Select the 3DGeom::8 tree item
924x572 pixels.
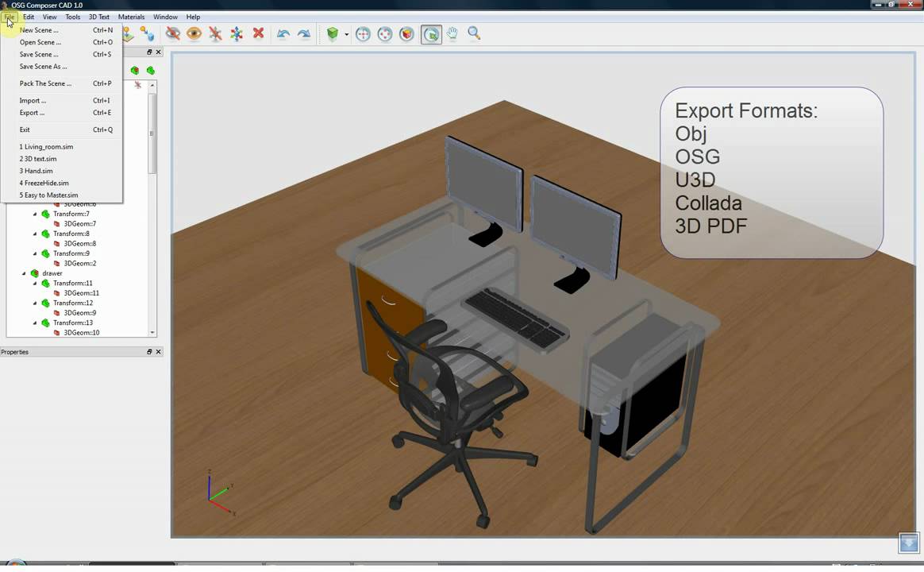[x=79, y=244]
